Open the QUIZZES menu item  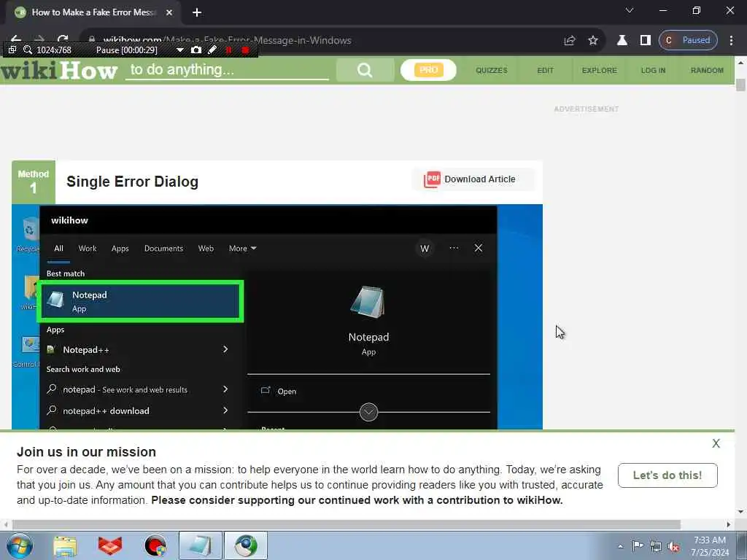(491, 70)
